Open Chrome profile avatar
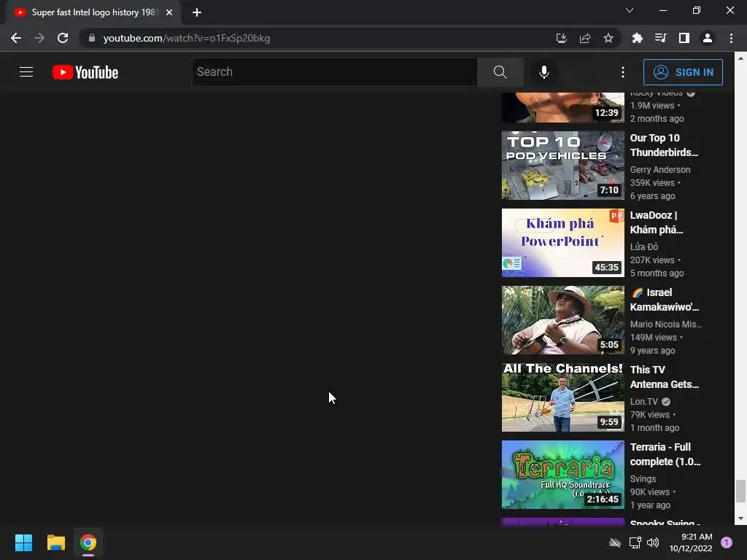This screenshot has width=747, height=560. coord(708,38)
